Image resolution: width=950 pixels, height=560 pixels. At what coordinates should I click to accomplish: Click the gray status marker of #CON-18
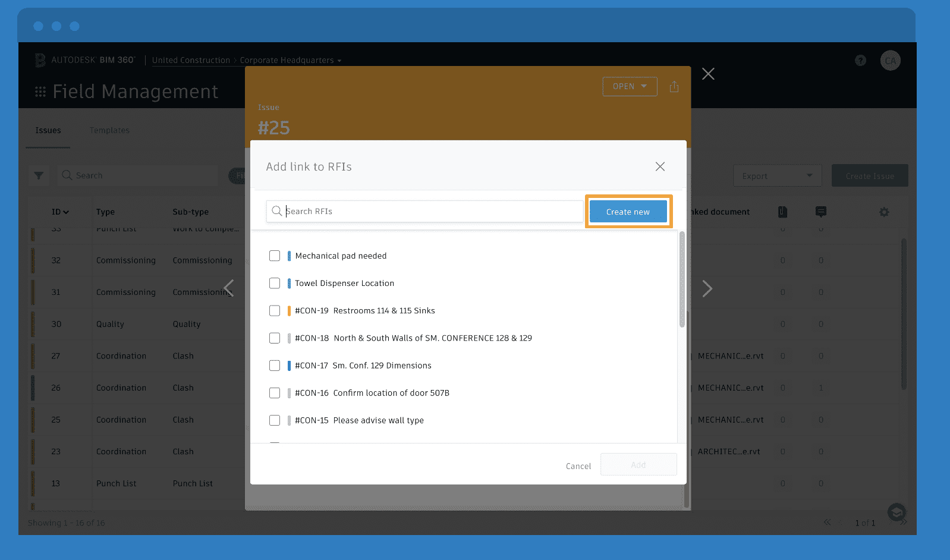tap(289, 338)
